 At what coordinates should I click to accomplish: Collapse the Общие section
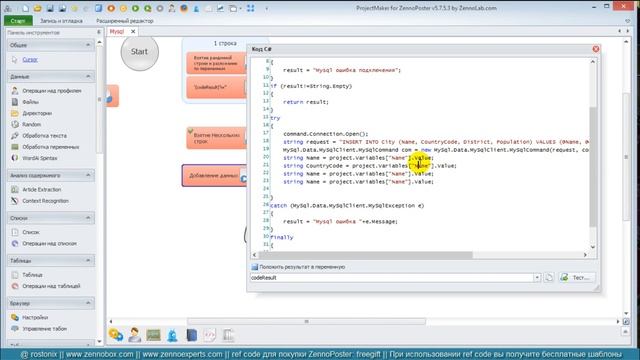tap(88, 45)
